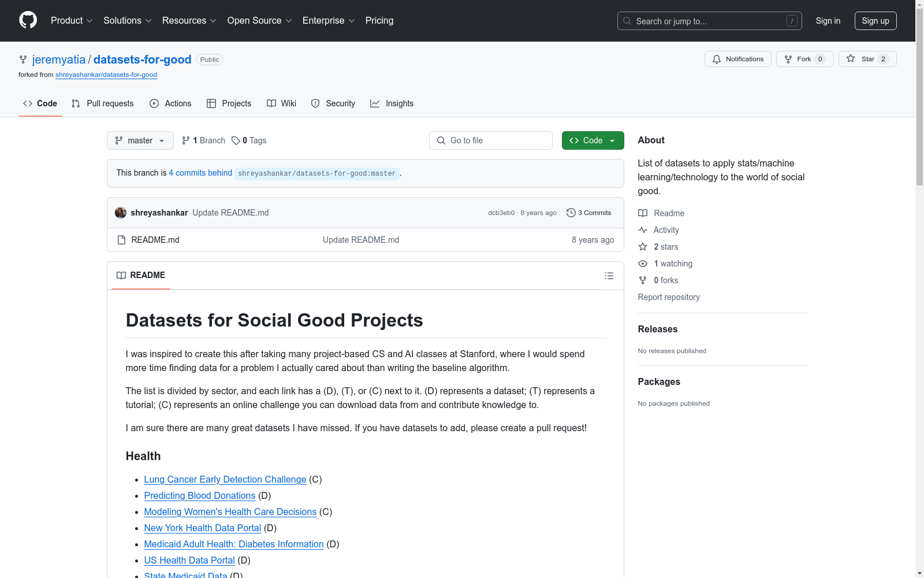Open the Security tab
The height and width of the screenshot is (578, 924).
pyautogui.click(x=333, y=103)
